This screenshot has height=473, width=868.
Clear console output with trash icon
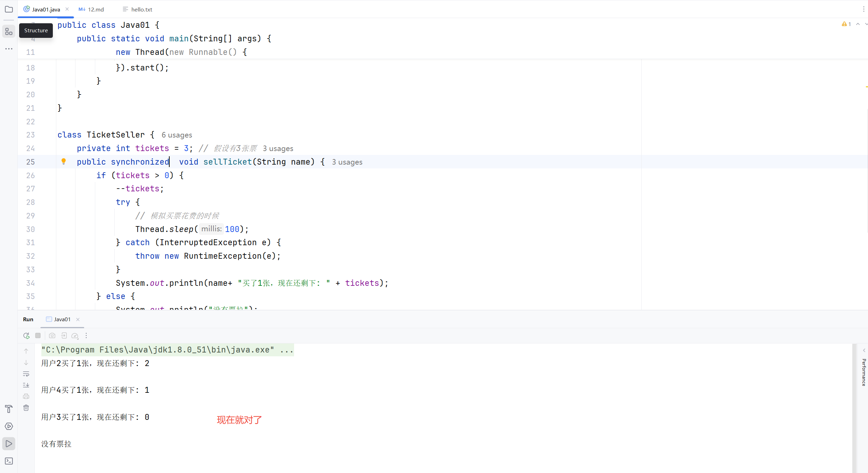click(26, 408)
